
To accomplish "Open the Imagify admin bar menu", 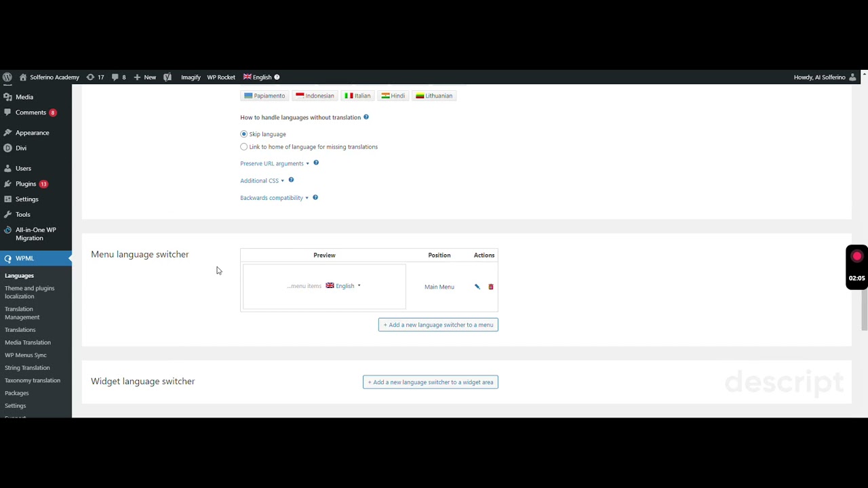I will [191, 77].
